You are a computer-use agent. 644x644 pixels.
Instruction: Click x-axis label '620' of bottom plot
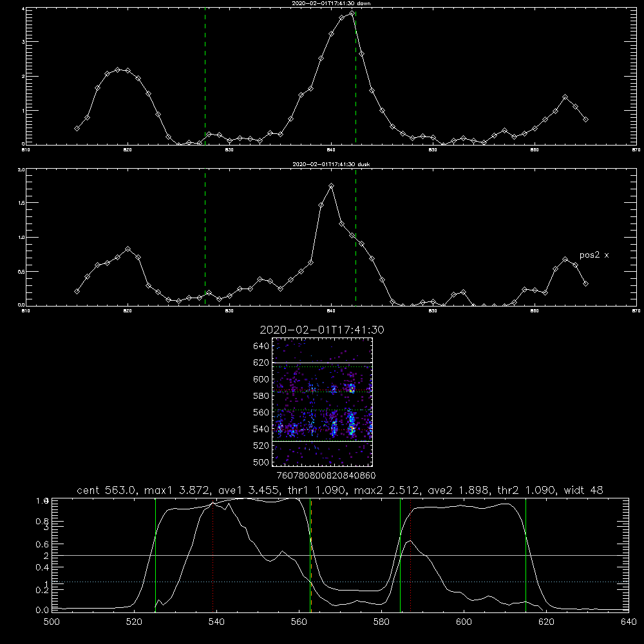[x=546, y=622]
